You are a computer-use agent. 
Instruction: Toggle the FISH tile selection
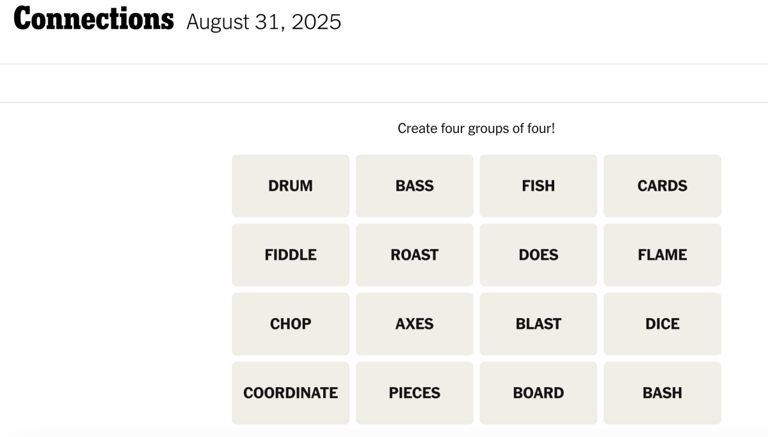tap(538, 186)
